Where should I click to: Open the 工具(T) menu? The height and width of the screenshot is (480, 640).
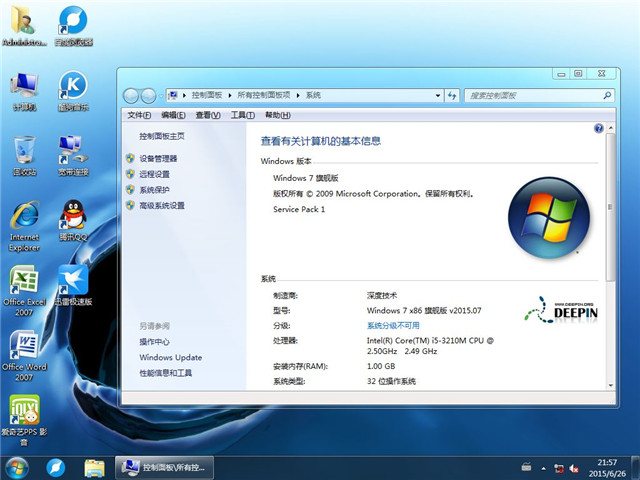tap(242, 115)
